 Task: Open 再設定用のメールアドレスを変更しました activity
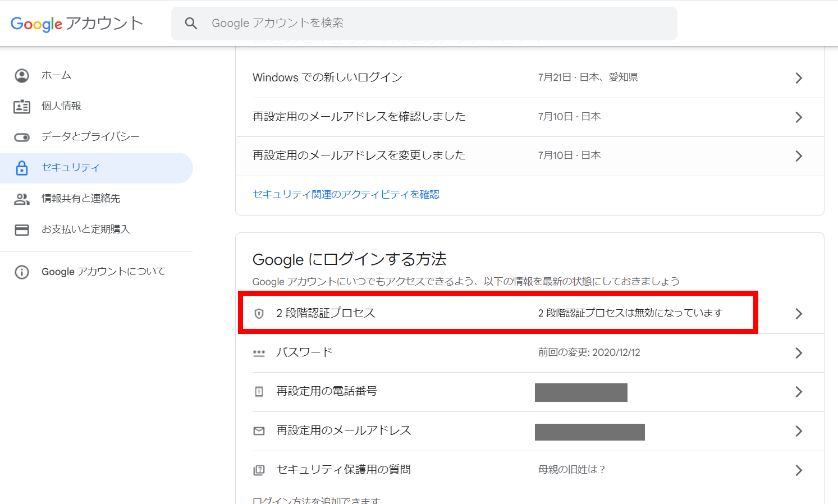[x=530, y=156]
